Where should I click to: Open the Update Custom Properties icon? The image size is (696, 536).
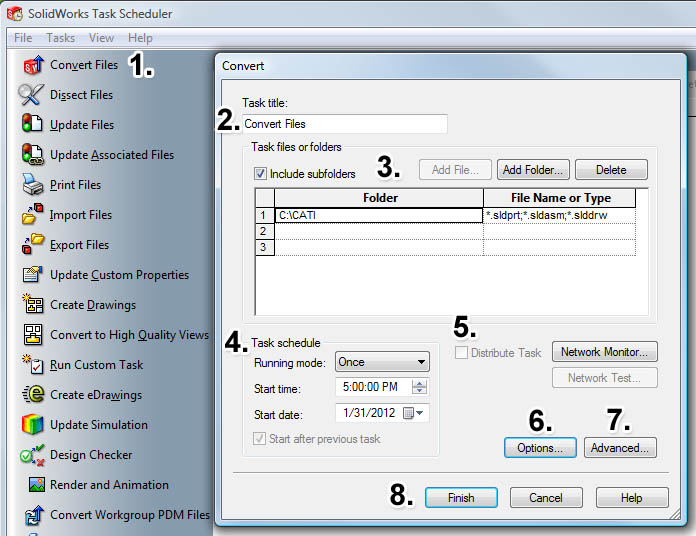tap(32, 274)
